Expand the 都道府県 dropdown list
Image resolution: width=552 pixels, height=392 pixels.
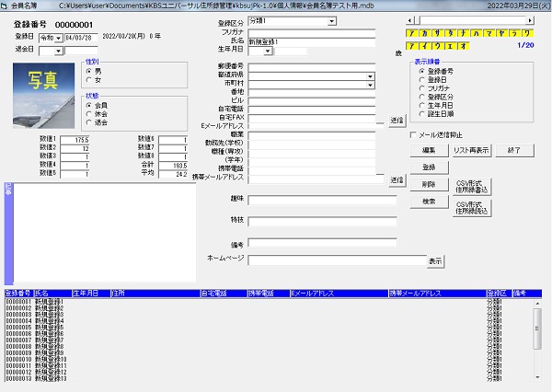coord(370,76)
